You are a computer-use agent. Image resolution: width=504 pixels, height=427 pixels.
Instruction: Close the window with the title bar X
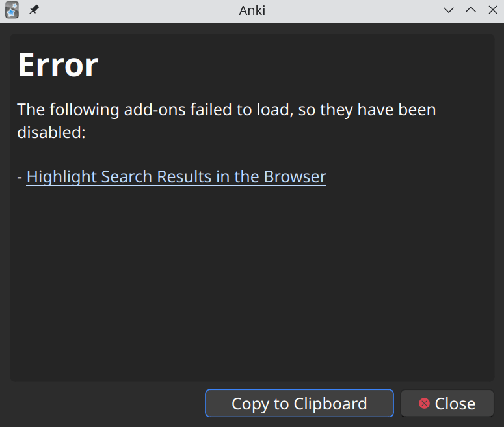click(492, 10)
